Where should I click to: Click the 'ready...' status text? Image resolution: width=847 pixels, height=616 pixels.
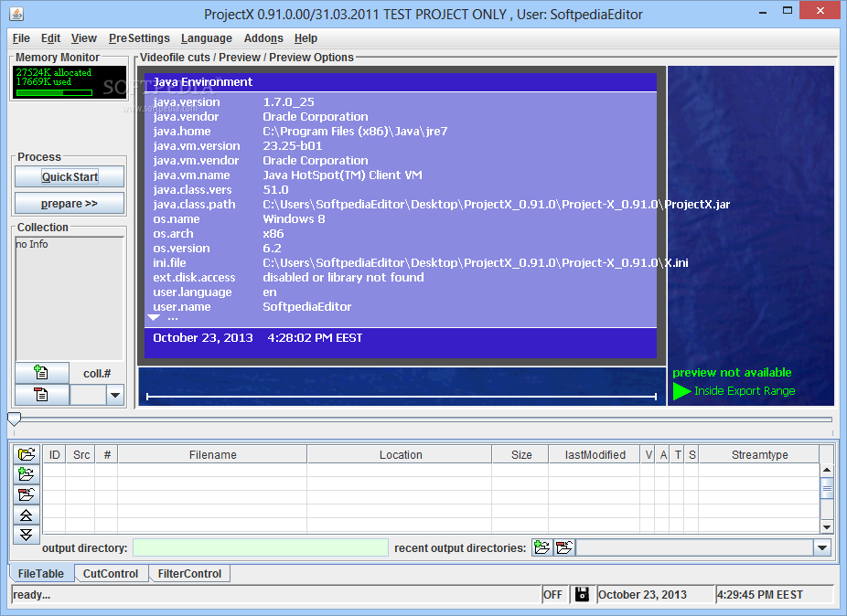(31, 594)
